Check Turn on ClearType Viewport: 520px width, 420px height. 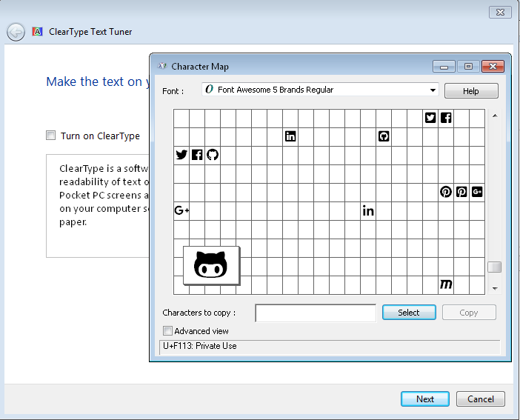tap(50, 136)
